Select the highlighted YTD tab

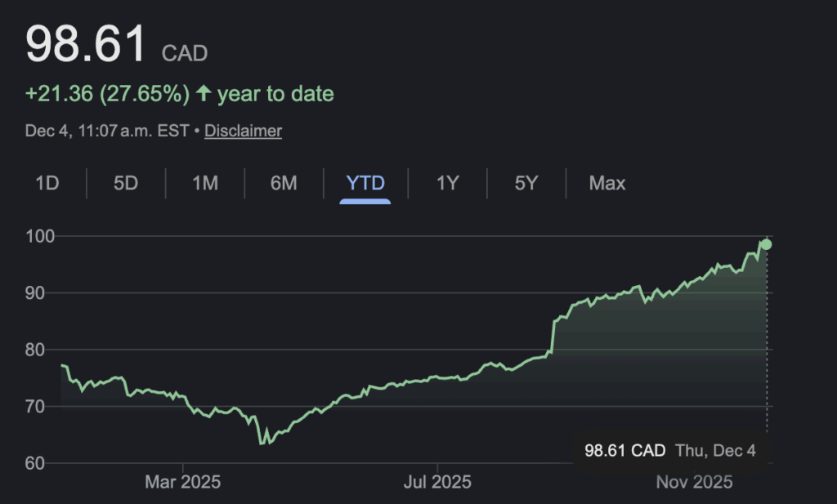click(365, 183)
